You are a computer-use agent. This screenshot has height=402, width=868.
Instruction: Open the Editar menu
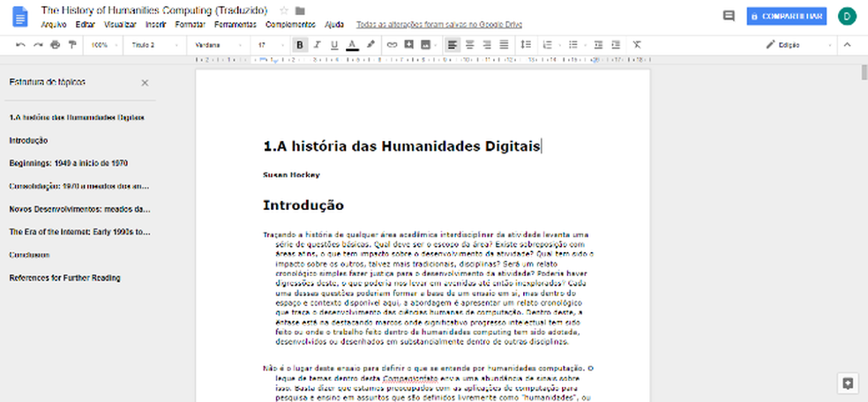click(x=86, y=25)
